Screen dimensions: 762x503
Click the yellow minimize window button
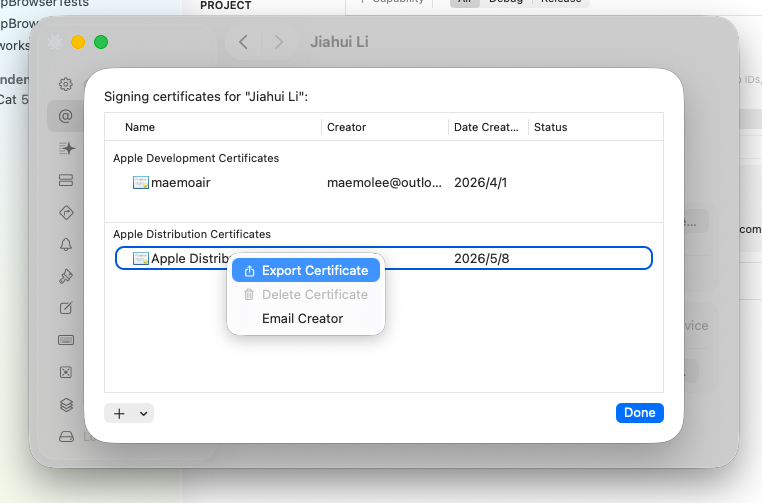click(78, 42)
